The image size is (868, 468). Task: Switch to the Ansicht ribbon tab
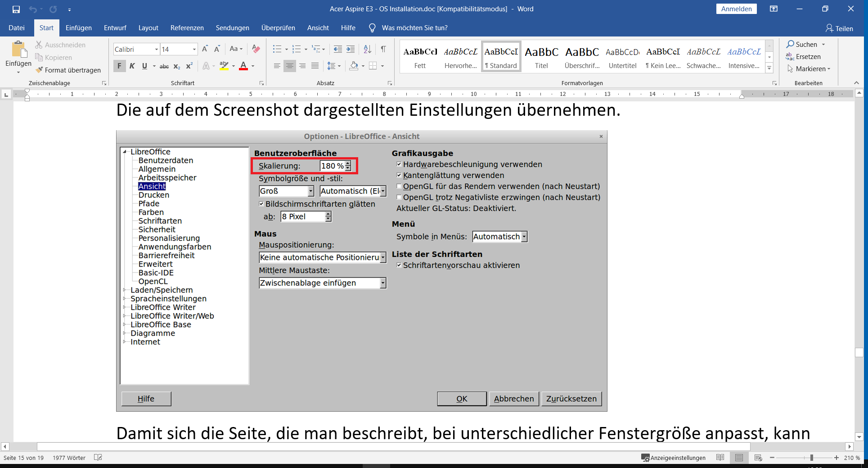pyautogui.click(x=318, y=28)
